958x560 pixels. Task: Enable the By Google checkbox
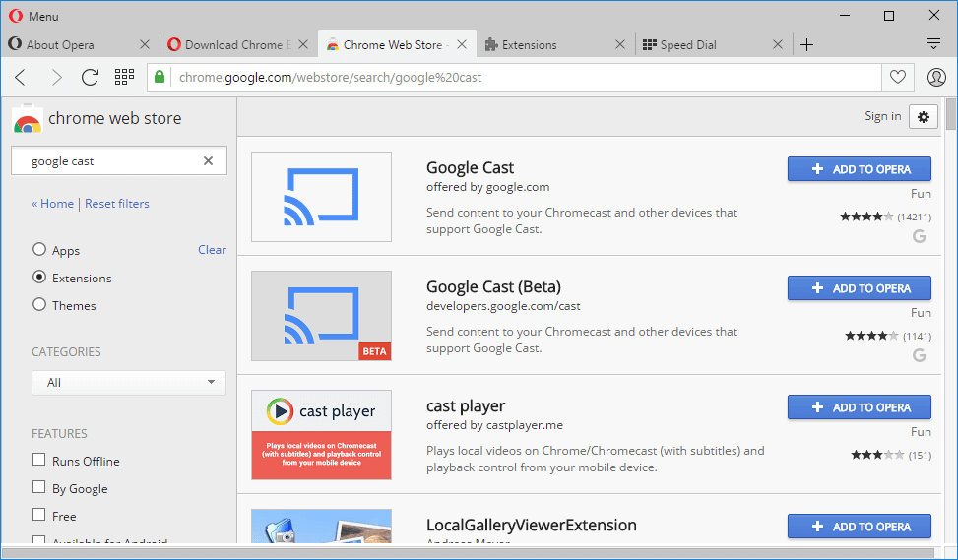click(39, 487)
